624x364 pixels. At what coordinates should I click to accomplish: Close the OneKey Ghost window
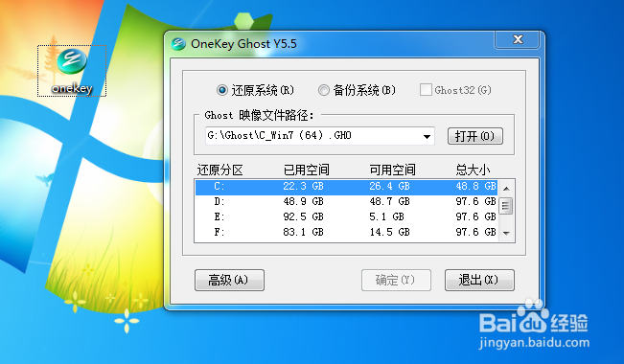pos(518,39)
